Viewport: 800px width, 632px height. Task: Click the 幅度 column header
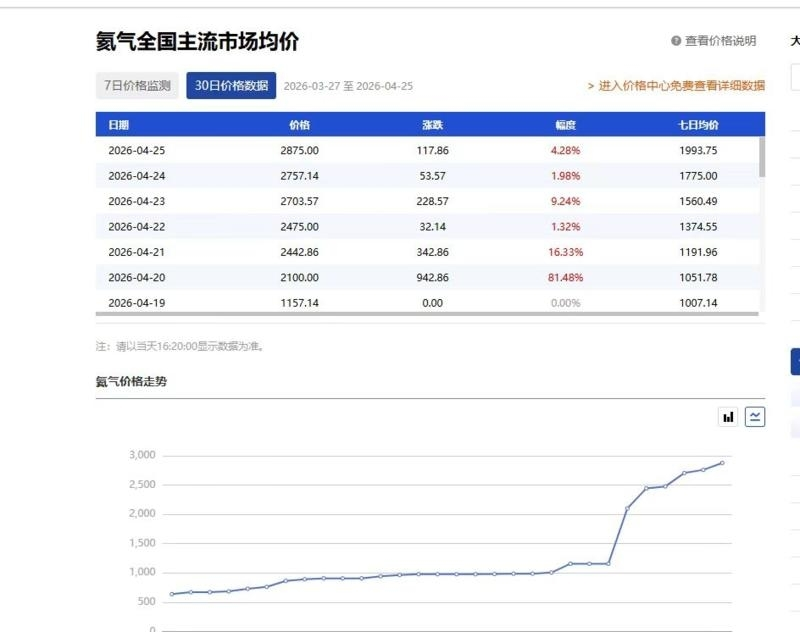click(565, 125)
